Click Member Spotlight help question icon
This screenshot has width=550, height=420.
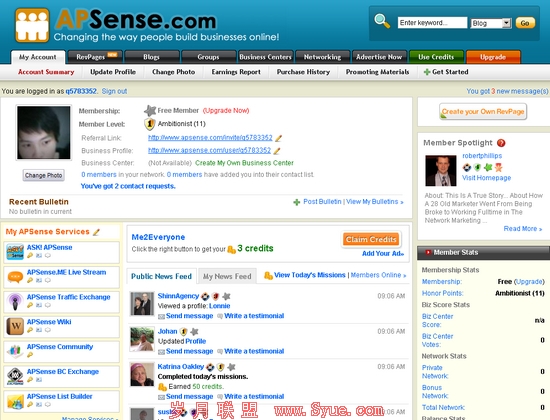[x=501, y=143]
